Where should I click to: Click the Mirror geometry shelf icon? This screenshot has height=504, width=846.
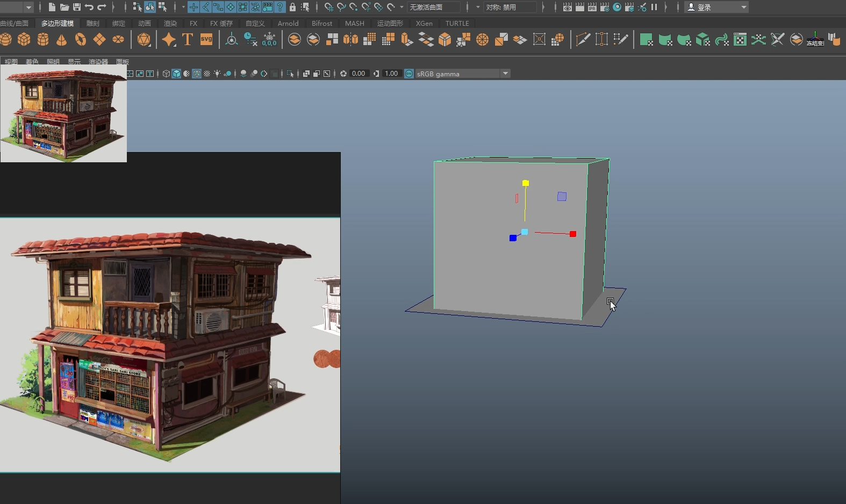click(351, 39)
